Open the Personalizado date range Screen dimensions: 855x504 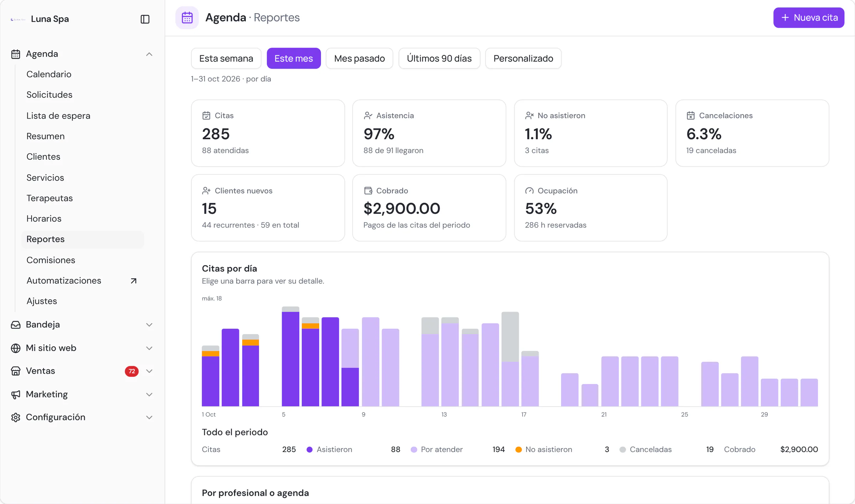523,58
